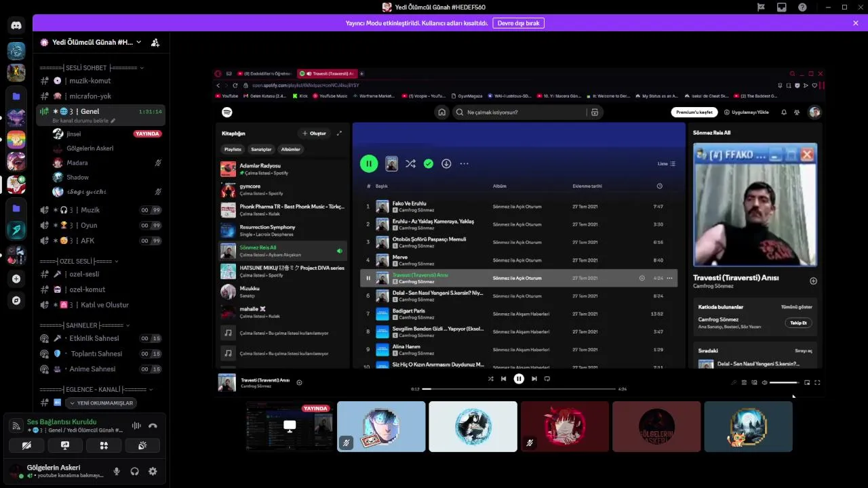Open Anime Sahnesi stage channel
This screenshot has height=488, width=868.
[x=100, y=369]
